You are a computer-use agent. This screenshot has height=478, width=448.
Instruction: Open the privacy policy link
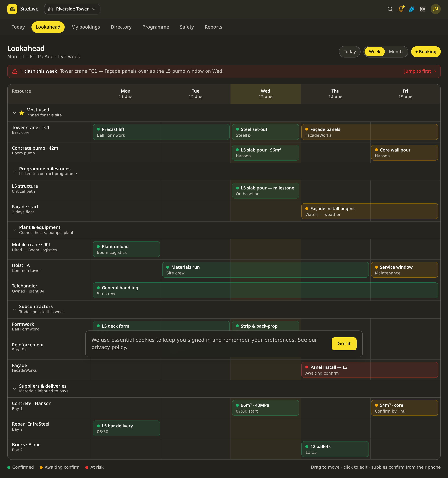tap(109, 347)
